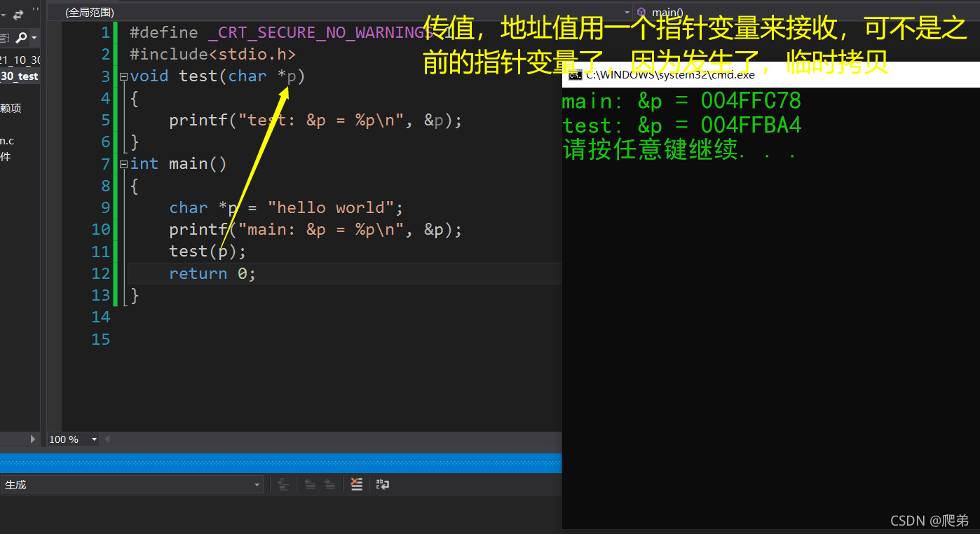Open the 生成 output source dropdown
This screenshot has height=534, width=980.
point(132,484)
